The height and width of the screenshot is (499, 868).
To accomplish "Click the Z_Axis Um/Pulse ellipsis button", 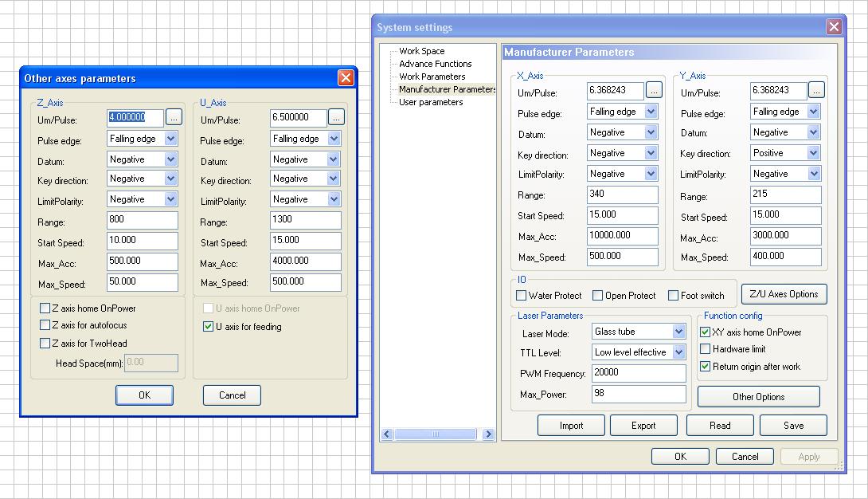I will (x=174, y=117).
